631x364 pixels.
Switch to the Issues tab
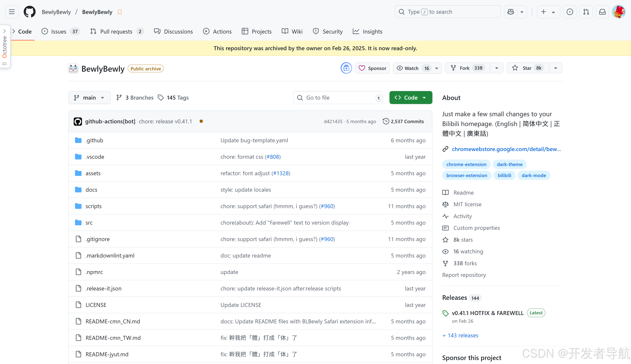click(x=59, y=31)
